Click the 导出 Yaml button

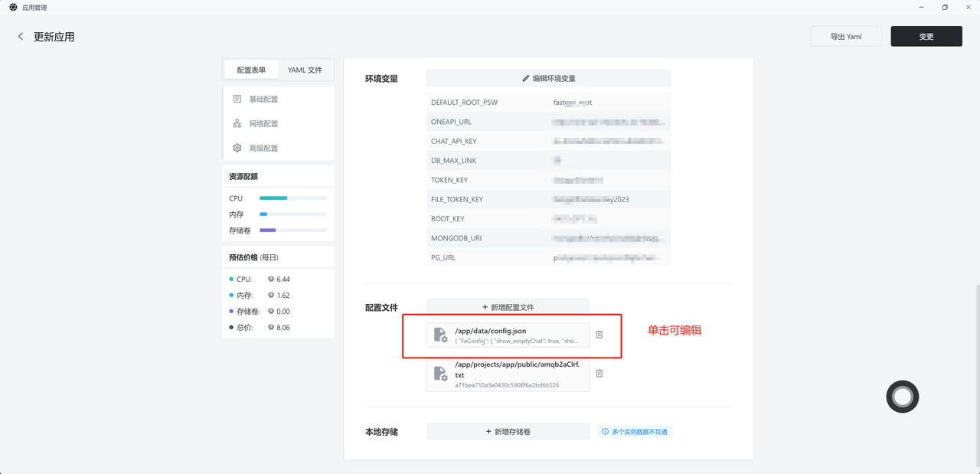tap(846, 37)
